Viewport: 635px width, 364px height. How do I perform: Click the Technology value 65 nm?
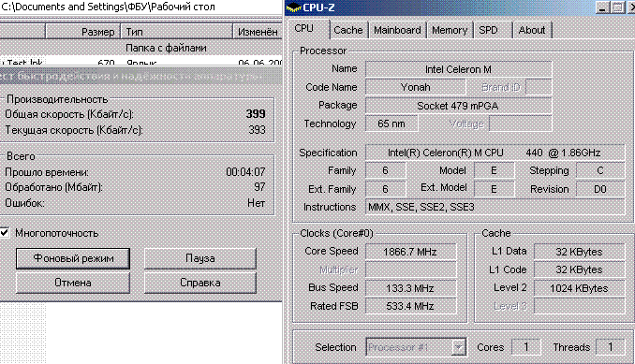[391, 124]
